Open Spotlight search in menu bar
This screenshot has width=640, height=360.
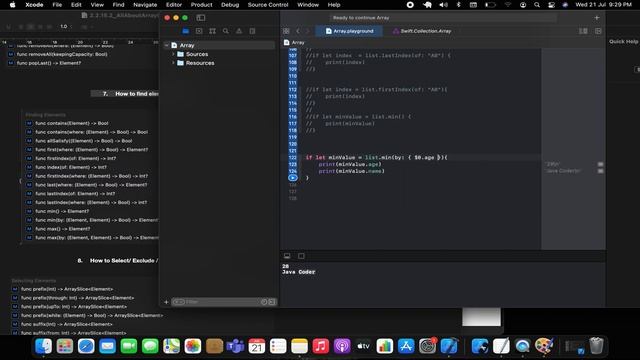point(537,5)
